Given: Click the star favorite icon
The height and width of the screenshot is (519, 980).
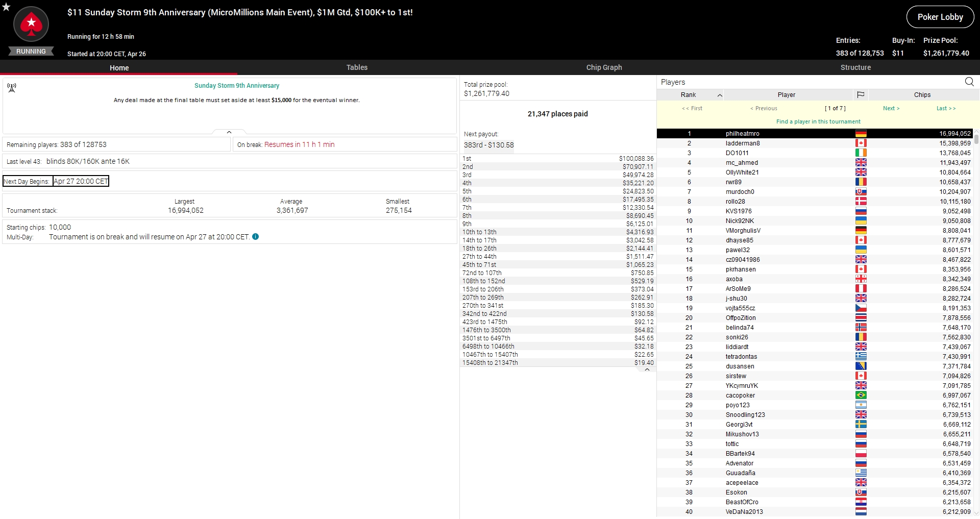Looking at the screenshot, I should 6,7.
